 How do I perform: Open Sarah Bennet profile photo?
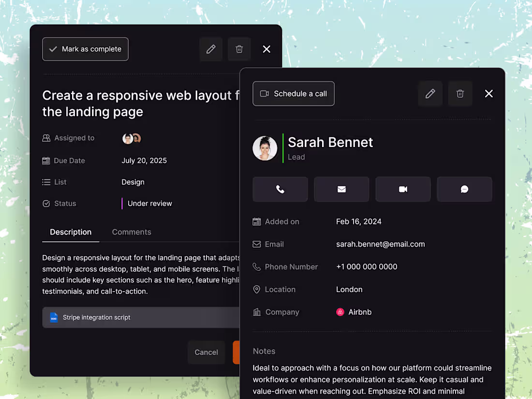point(265,148)
